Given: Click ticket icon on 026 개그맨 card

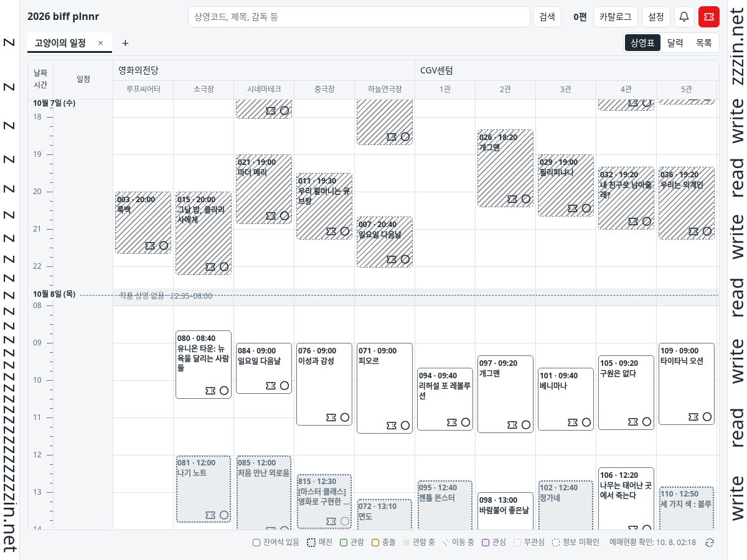Looking at the screenshot, I should (512, 199).
